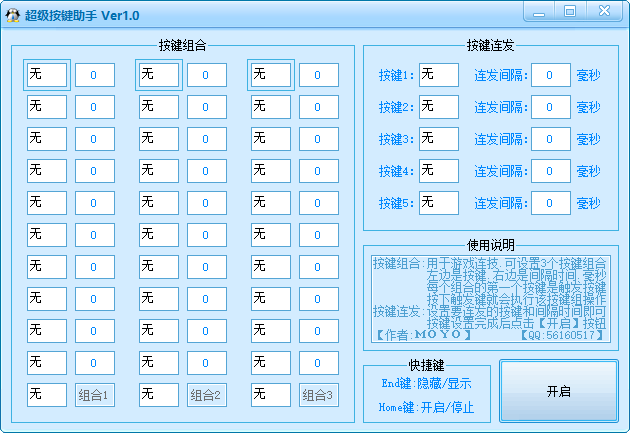Focus the 按键4 key input field
This screenshot has height=433, width=630.
439,171
